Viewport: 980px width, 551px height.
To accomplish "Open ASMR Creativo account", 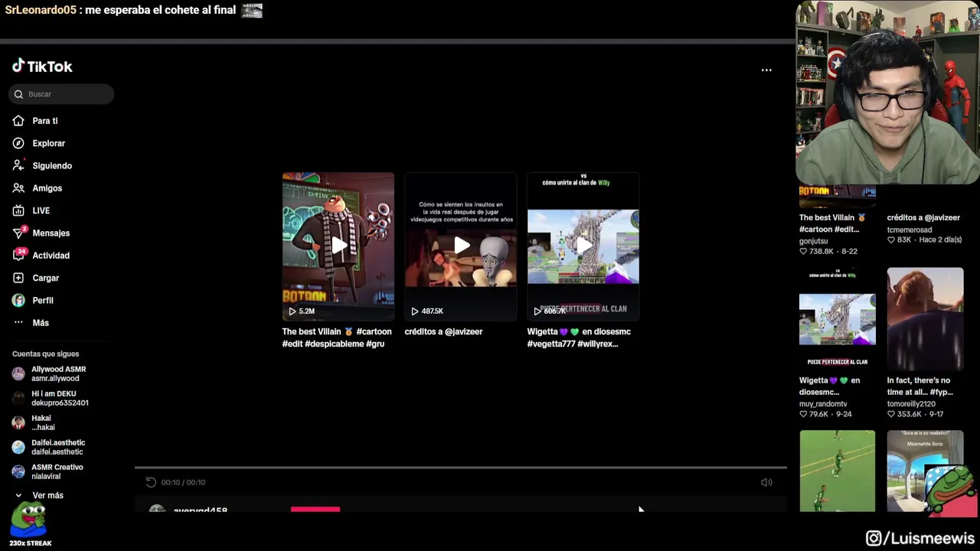I will 57,471.
